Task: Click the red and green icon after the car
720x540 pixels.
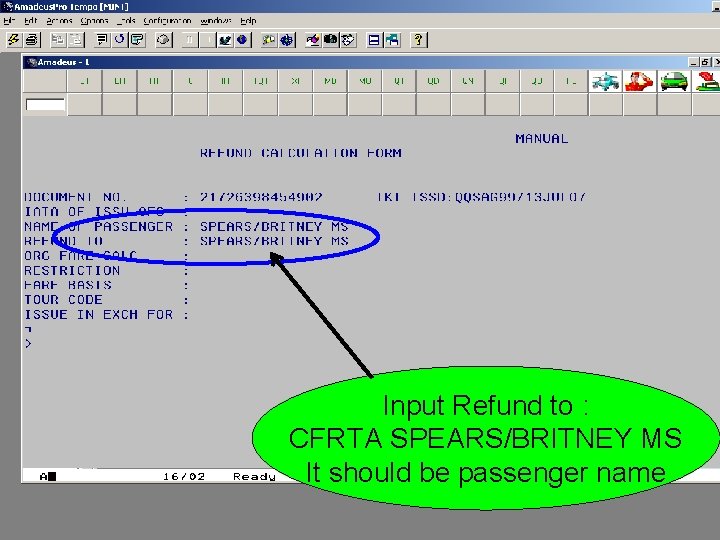Action: pos(707,81)
